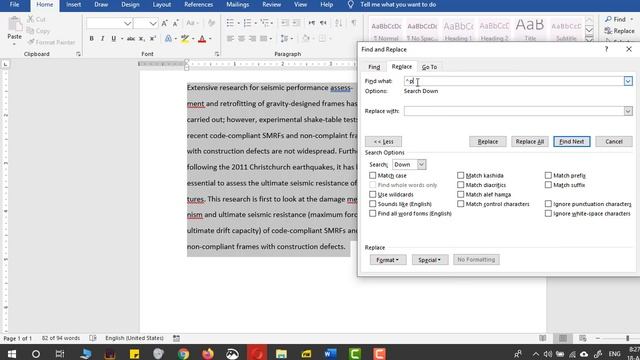The image size is (640, 360).
Task: Click into Replace with field
Action: pos(513,111)
